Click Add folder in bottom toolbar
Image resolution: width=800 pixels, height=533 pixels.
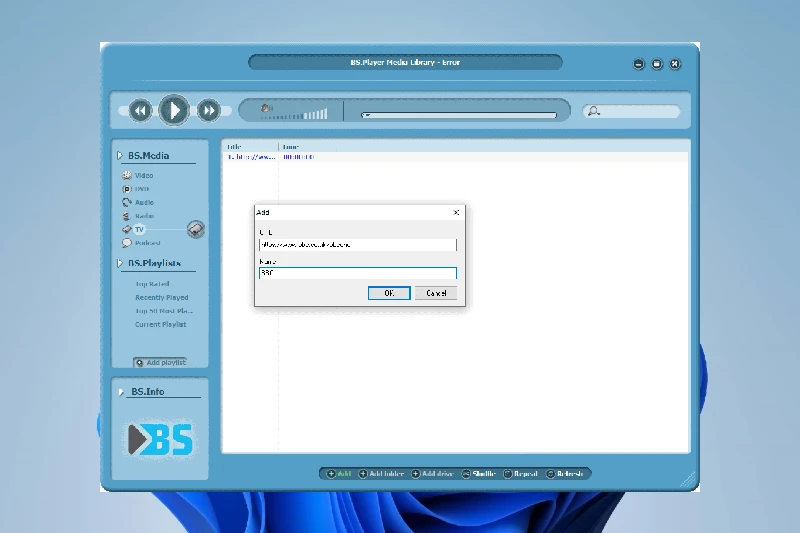click(381, 474)
